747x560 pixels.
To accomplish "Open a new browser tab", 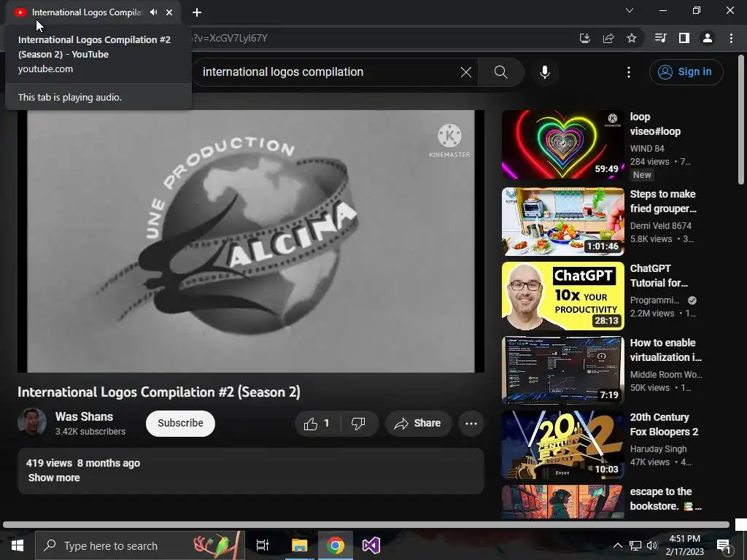I will click(197, 12).
